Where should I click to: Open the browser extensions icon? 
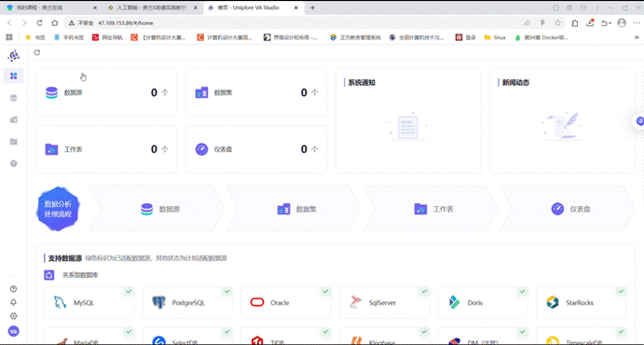[575, 23]
